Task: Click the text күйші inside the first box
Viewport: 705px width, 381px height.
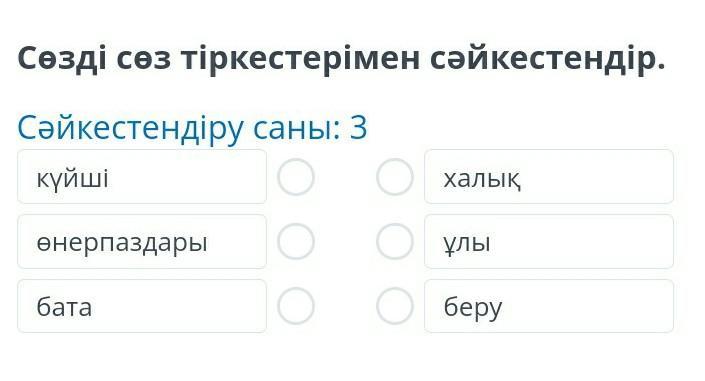Action: (x=72, y=179)
